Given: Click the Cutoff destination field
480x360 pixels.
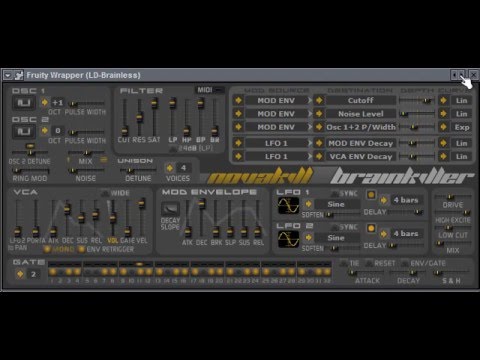Looking at the screenshot, I should coord(361,100).
